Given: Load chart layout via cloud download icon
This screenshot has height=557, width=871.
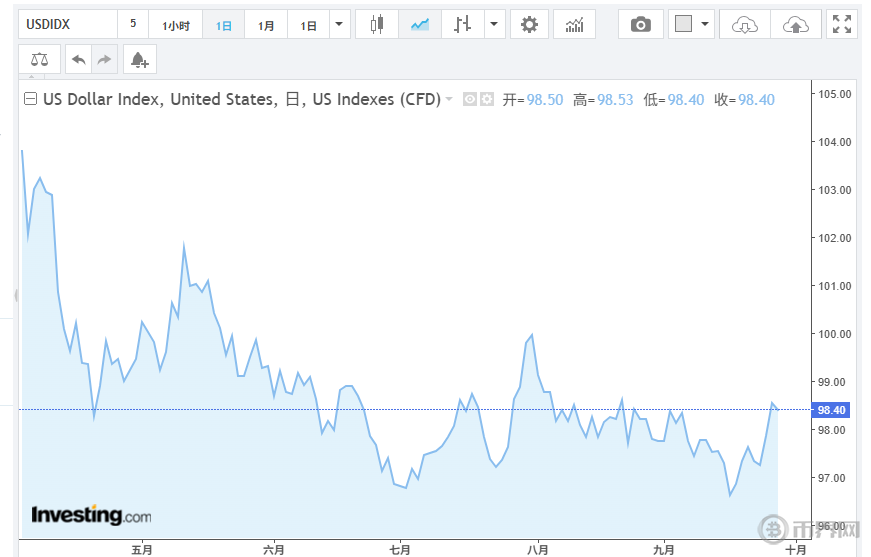Looking at the screenshot, I should 745,25.
